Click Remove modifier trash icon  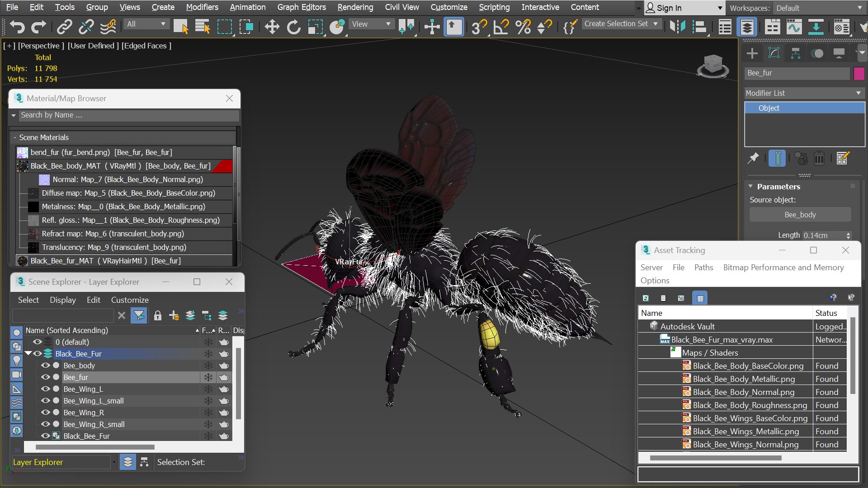819,158
